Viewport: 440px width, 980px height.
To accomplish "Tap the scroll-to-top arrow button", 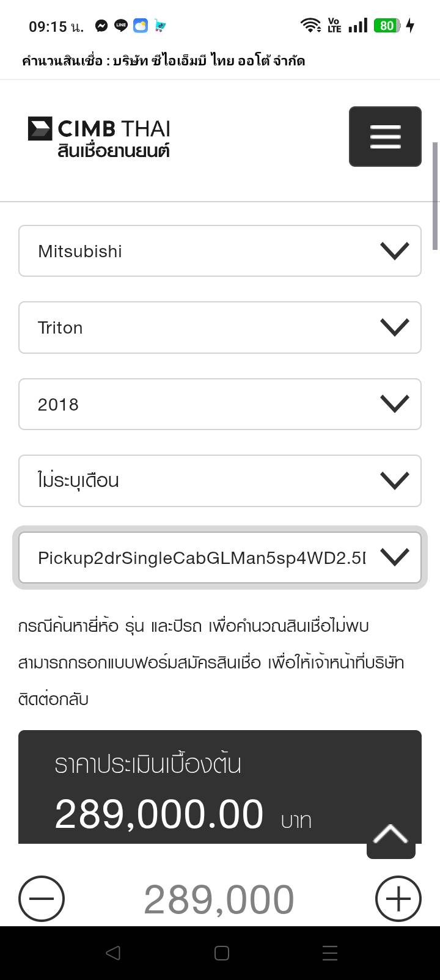I will click(x=391, y=836).
